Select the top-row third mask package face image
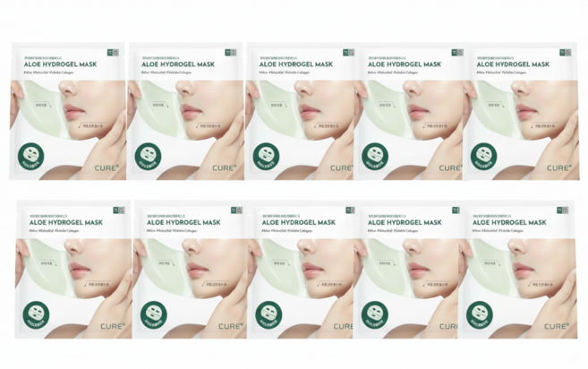Screen dimensions: 588x369 (x=300, y=130)
